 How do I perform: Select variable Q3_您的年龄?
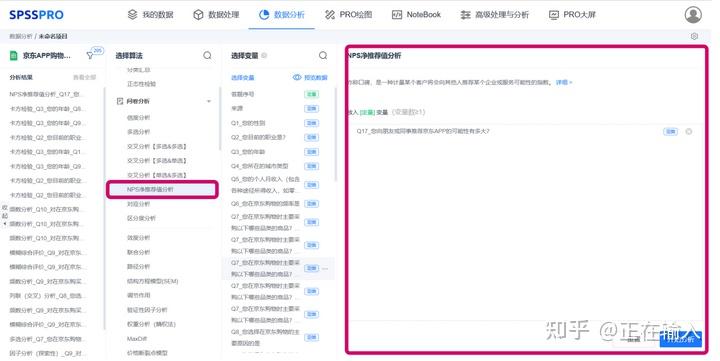click(x=248, y=152)
